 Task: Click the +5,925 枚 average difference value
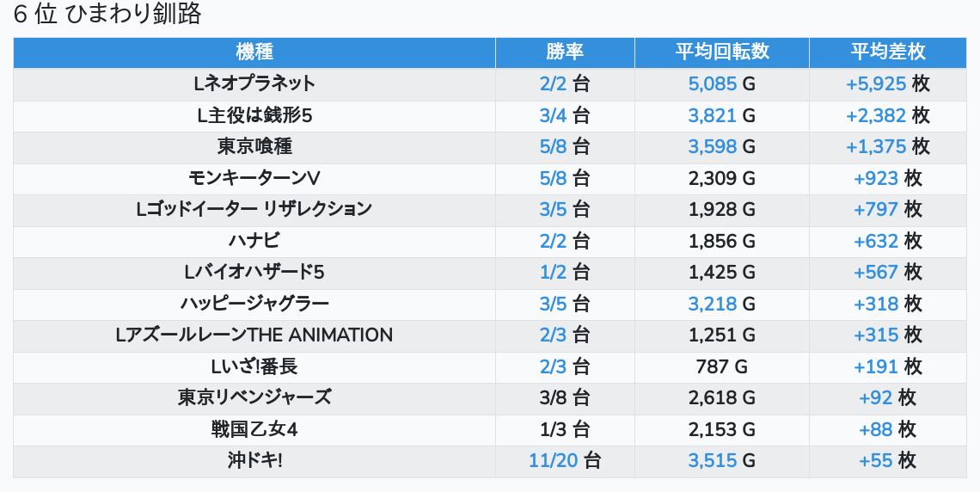tap(888, 84)
